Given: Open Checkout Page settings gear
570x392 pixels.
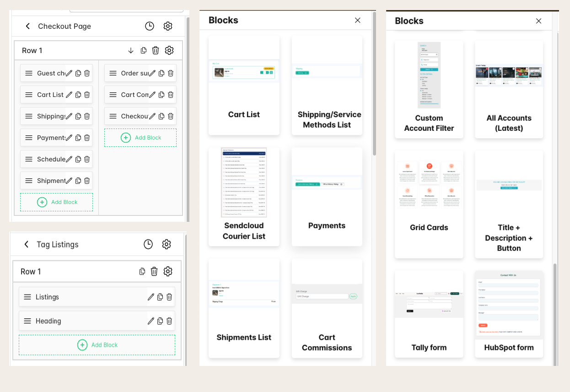Looking at the screenshot, I should pyautogui.click(x=168, y=26).
